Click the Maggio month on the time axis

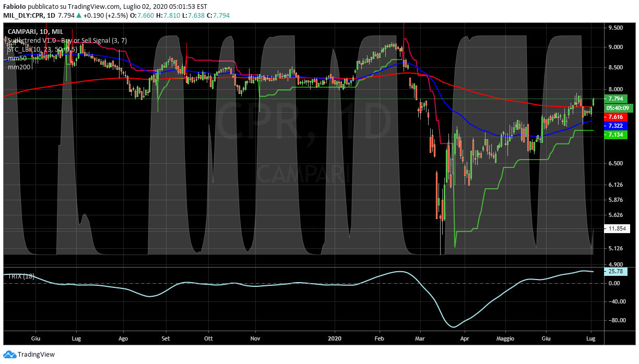505,338
